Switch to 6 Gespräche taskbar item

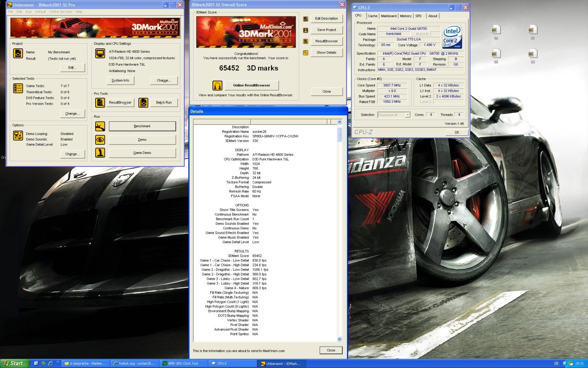(x=86, y=363)
